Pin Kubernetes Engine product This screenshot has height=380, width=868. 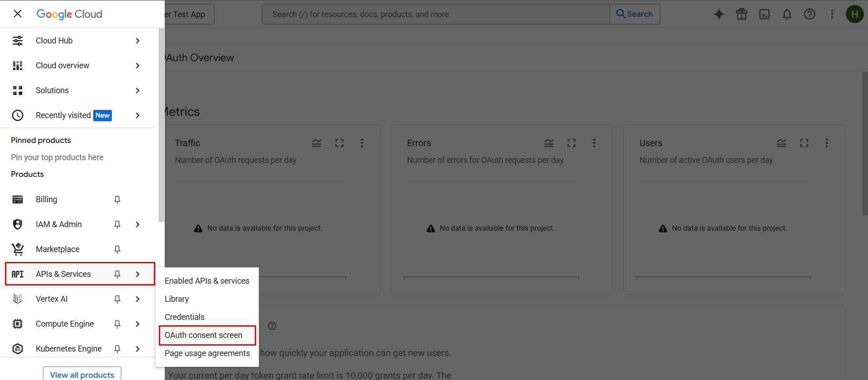click(x=117, y=349)
